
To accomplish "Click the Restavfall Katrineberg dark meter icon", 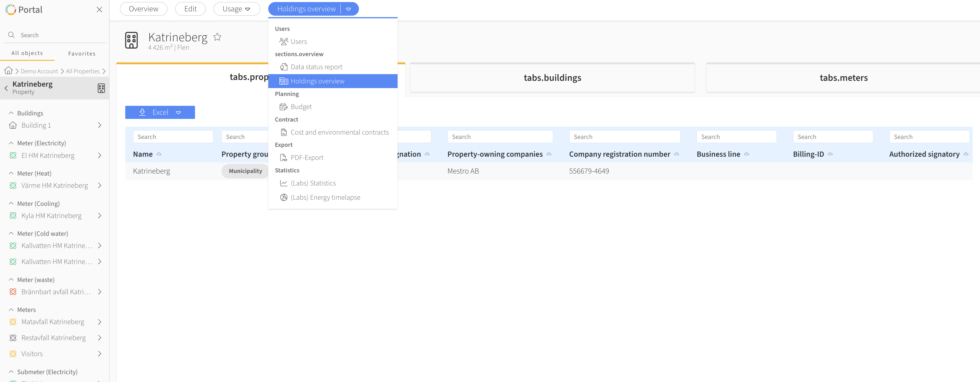I will coord(13,338).
